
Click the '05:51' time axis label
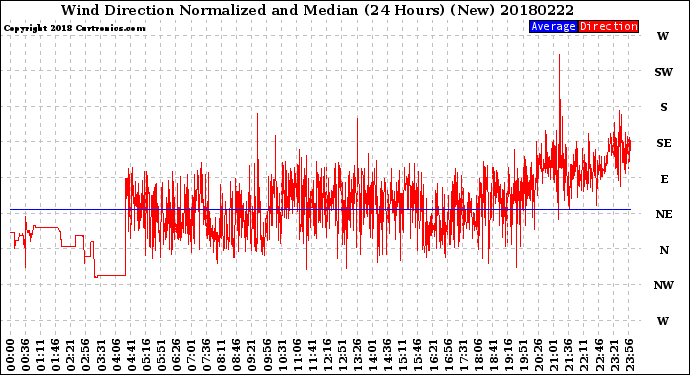point(161,355)
